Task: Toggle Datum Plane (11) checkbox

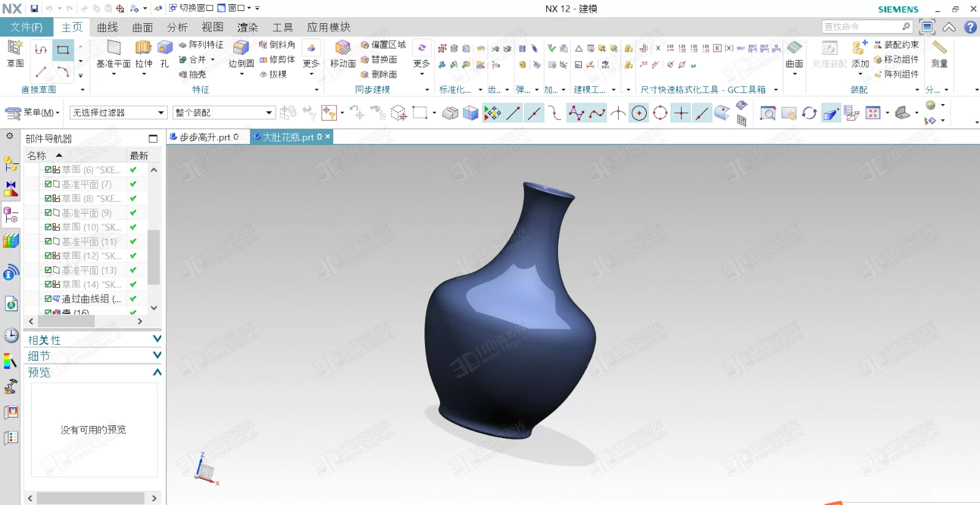Action: (x=48, y=241)
